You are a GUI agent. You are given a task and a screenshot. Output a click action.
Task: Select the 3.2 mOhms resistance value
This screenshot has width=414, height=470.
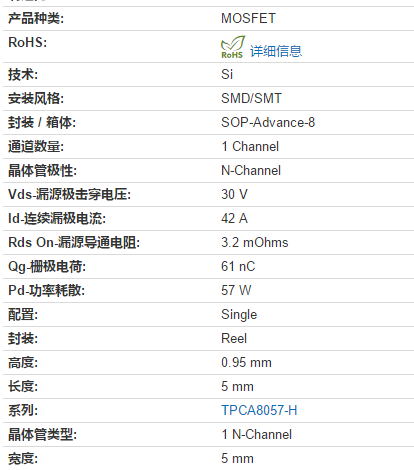[255, 242]
